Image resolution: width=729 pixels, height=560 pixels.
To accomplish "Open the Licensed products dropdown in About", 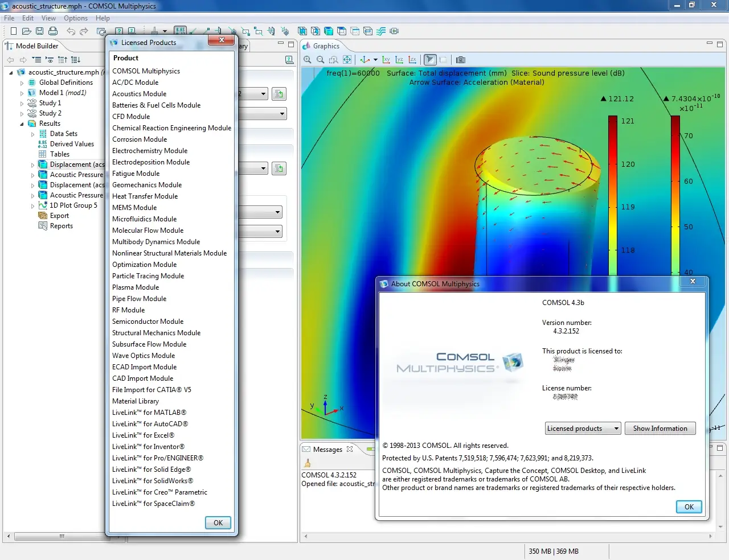I will pyautogui.click(x=583, y=429).
